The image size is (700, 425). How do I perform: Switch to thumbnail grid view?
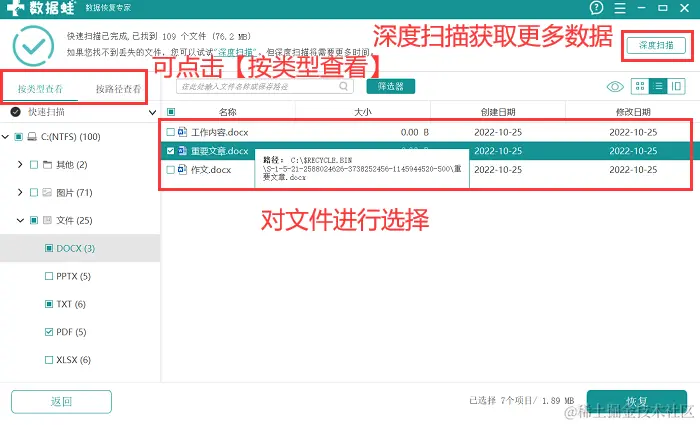(640, 86)
